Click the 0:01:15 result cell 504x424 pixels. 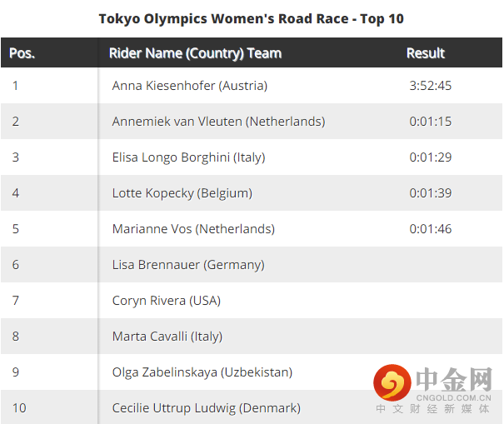pyautogui.click(x=430, y=122)
